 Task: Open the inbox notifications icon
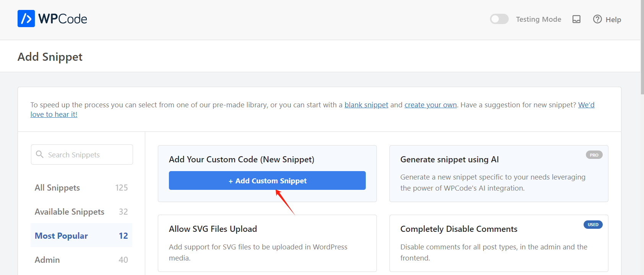(x=576, y=19)
